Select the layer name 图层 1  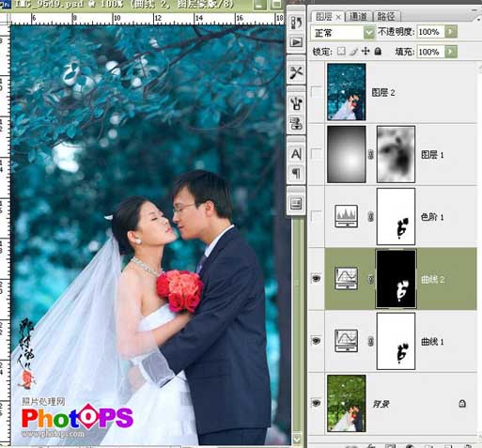pos(432,154)
